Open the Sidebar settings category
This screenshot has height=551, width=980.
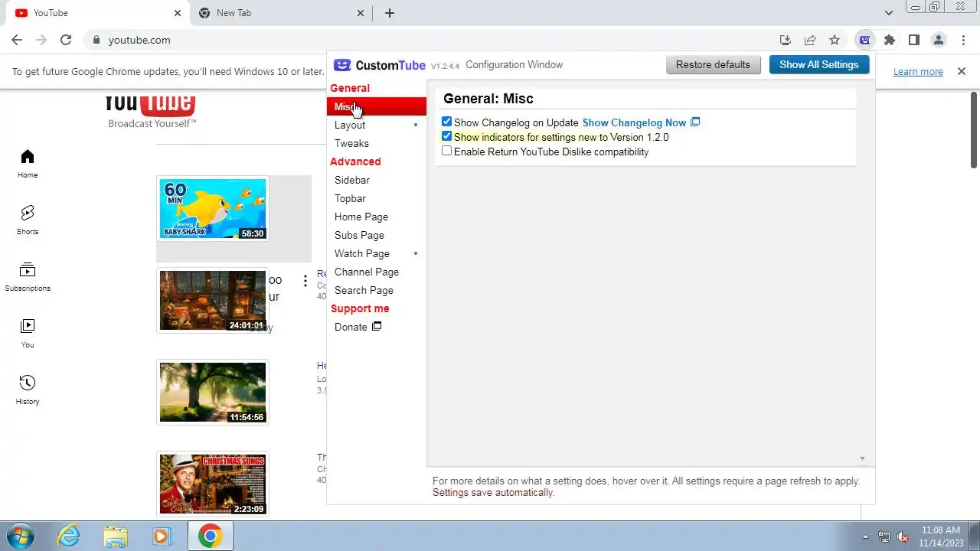[x=376, y=180]
